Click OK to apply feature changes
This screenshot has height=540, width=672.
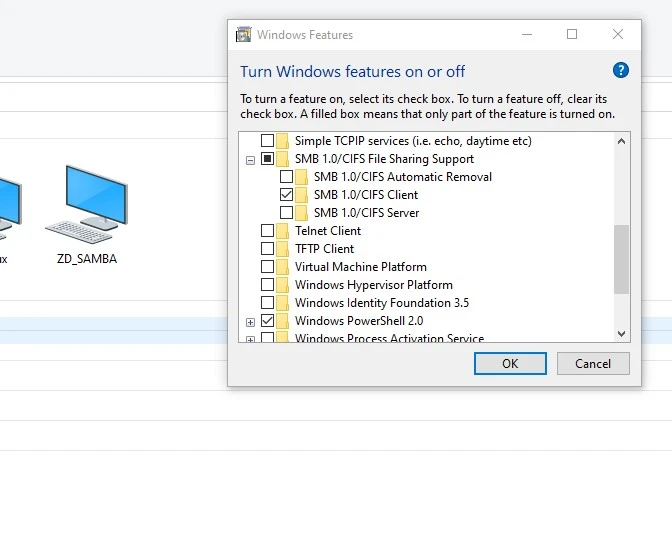[x=510, y=363]
